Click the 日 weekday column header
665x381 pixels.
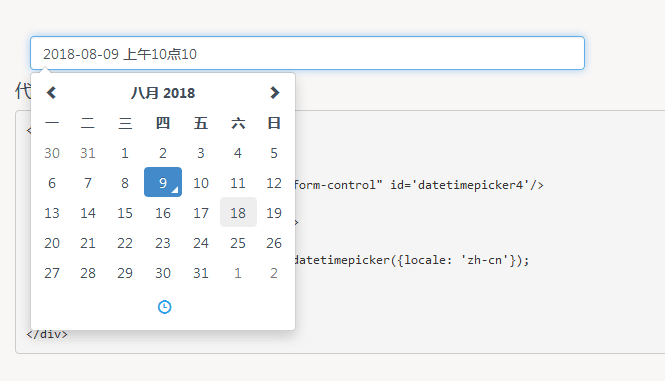(x=274, y=123)
